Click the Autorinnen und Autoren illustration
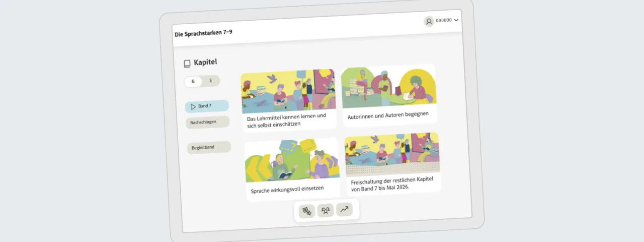Viewport: 644px width, 242px height. click(388, 86)
